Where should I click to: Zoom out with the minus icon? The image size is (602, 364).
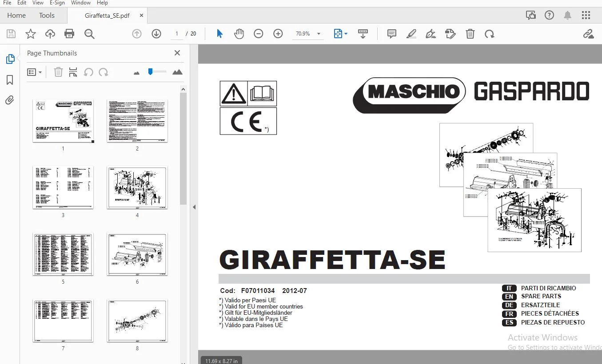click(x=259, y=34)
